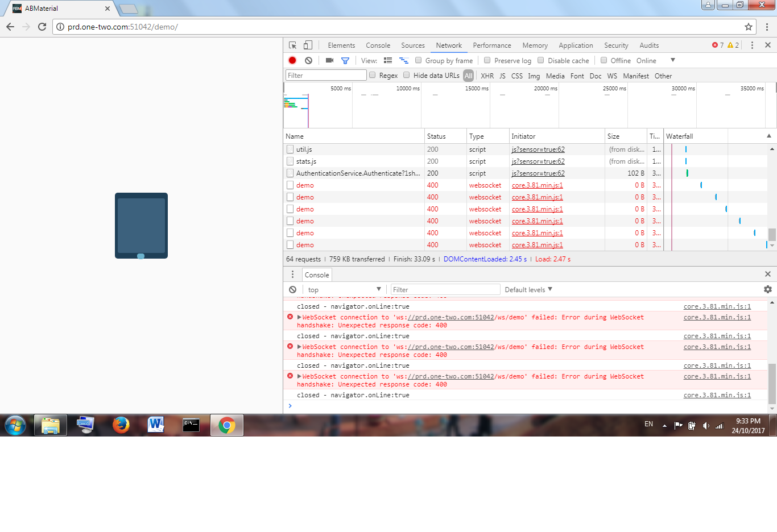
Task: Reload the current page
Action: point(42,27)
